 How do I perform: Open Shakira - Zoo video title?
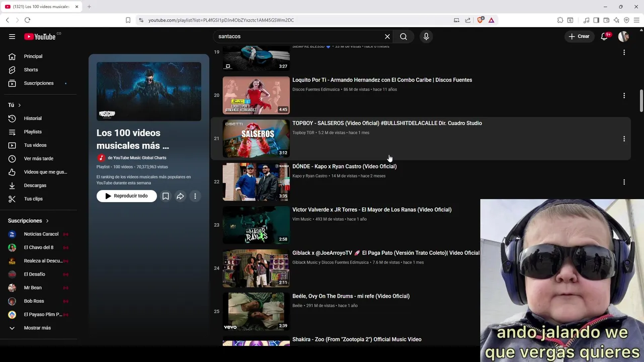tap(357, 339)
